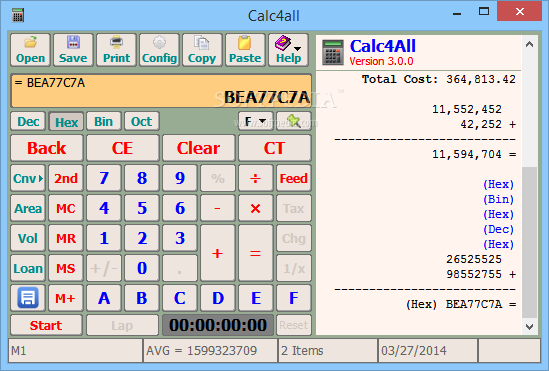Select the Hex number mode
Image resolution: width=549 pixels, height=371 pixels.
point(66,121)
